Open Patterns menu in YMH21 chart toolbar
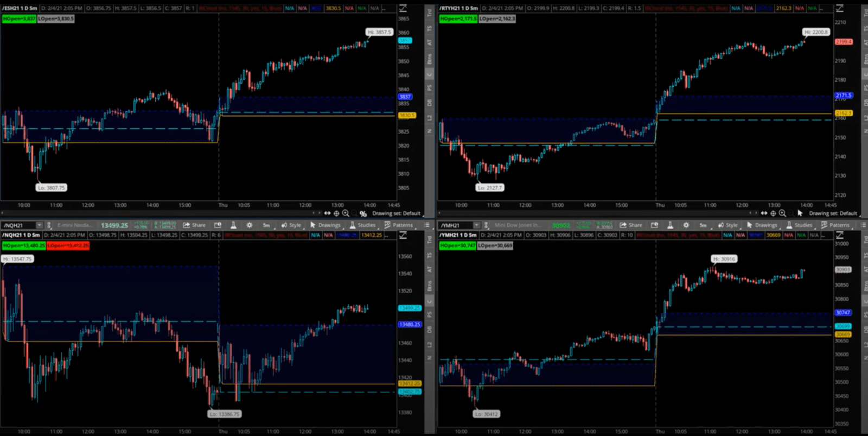 coord(835,225)
